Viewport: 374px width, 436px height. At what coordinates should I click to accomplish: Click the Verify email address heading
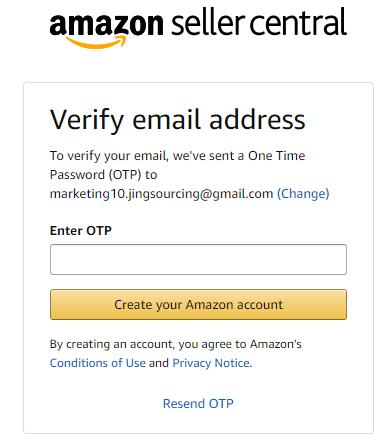pos(178,120)
